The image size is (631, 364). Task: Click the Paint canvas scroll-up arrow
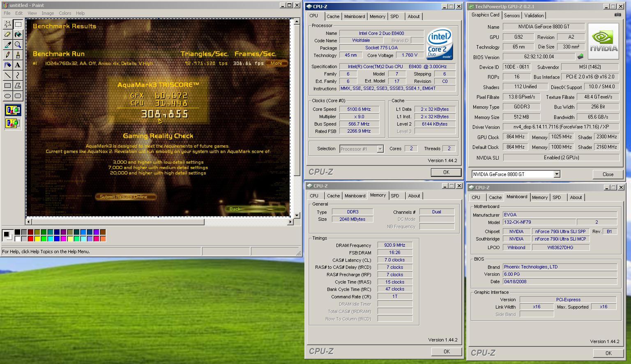coord(297,21)
